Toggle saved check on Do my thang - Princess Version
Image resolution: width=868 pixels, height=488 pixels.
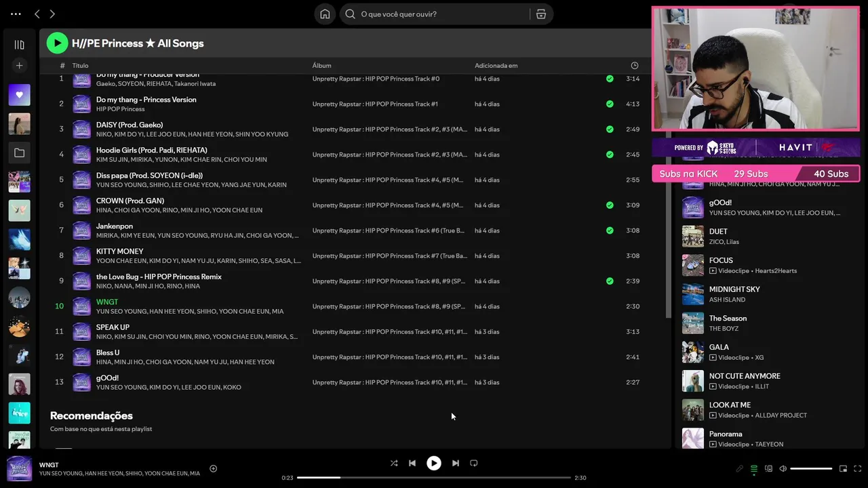coord(610,104)
